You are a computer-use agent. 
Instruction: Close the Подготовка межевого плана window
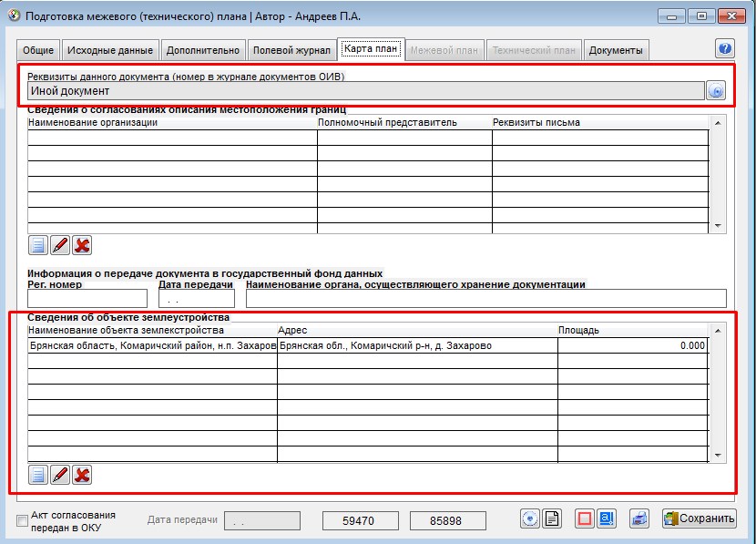click(x=732, y=16)
